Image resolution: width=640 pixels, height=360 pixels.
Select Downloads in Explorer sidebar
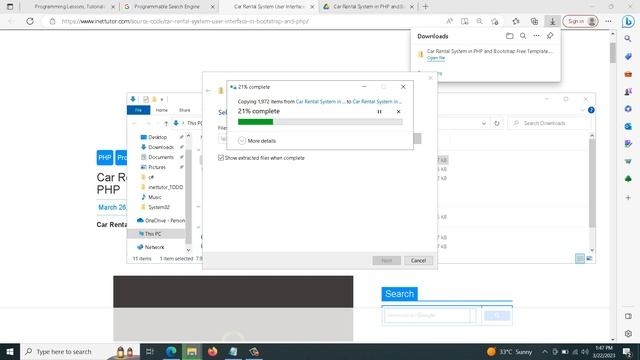161,147
